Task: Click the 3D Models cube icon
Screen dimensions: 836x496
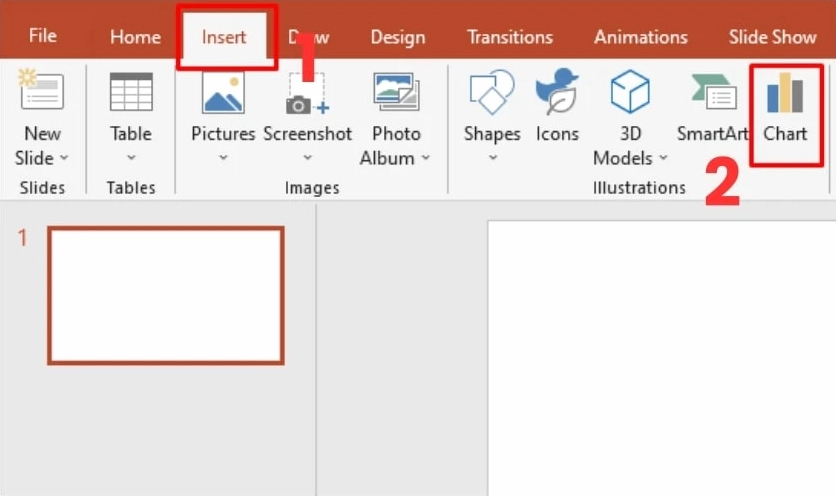Action: pos(630,91)
